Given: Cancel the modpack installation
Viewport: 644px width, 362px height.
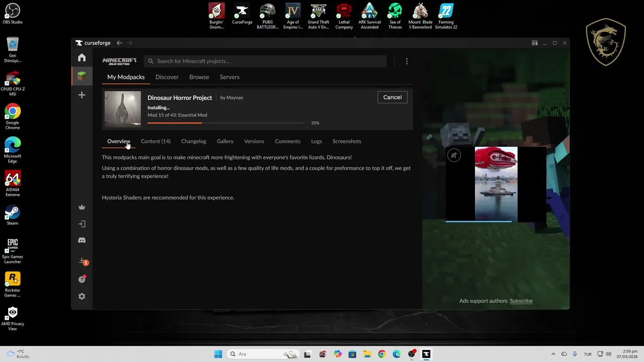Looking at the screenshot, I should point(392,98).
